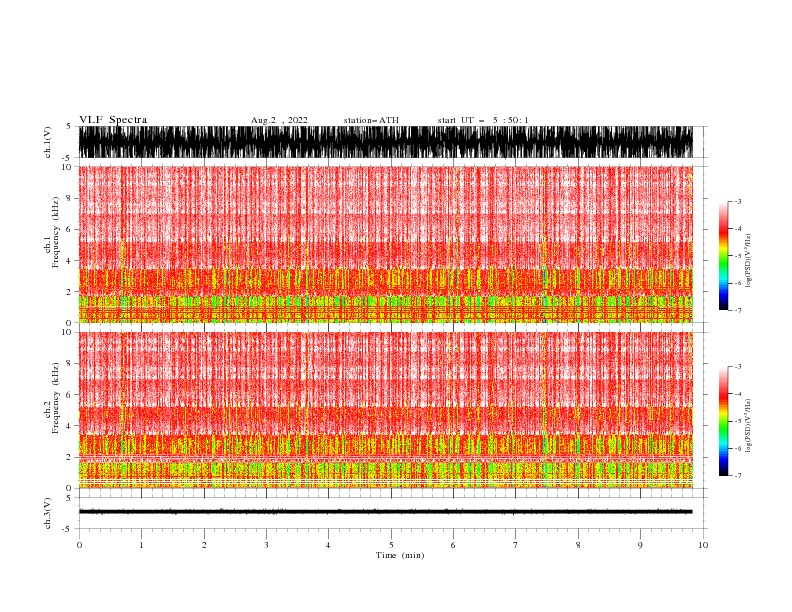The height and width of the screenshot is (612, 792).
Task: Click the upper color scale bar
Action: [723, 256]
